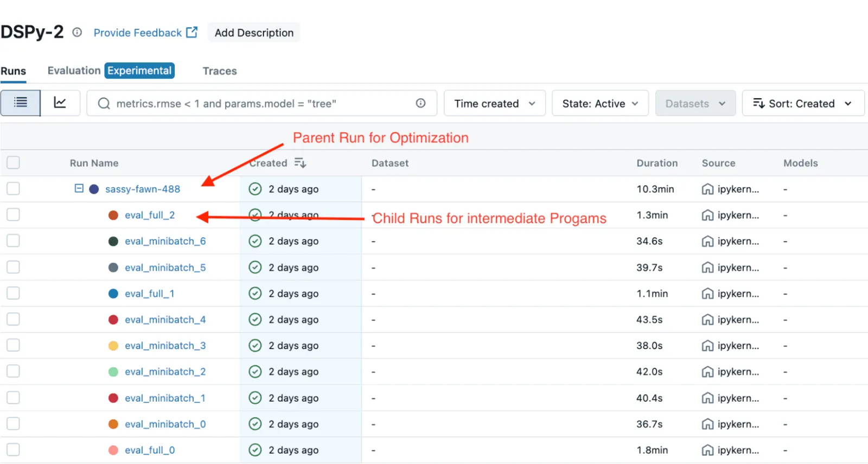Open the State: Active dropdown
The image size is (868, 464).
coord(600,103)
